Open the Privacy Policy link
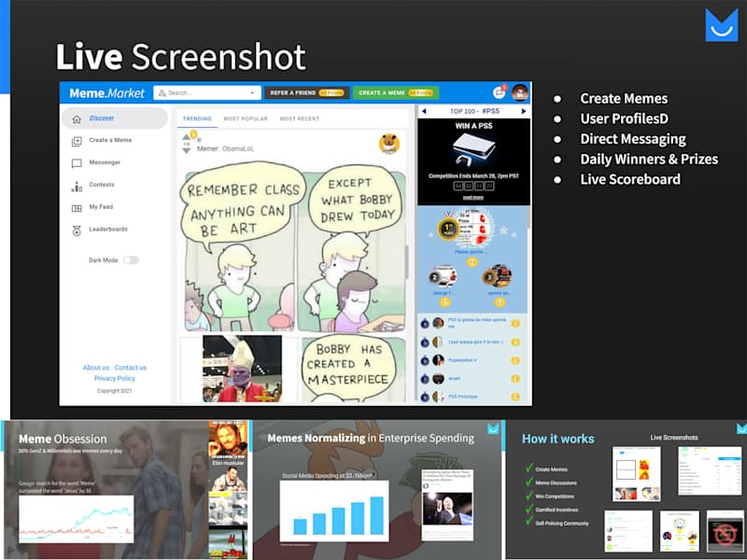 coord(114,378)
